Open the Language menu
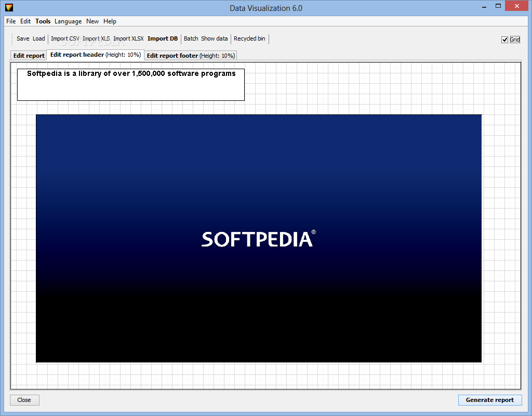This screenshot has height=416, width=532. point(68,21)
